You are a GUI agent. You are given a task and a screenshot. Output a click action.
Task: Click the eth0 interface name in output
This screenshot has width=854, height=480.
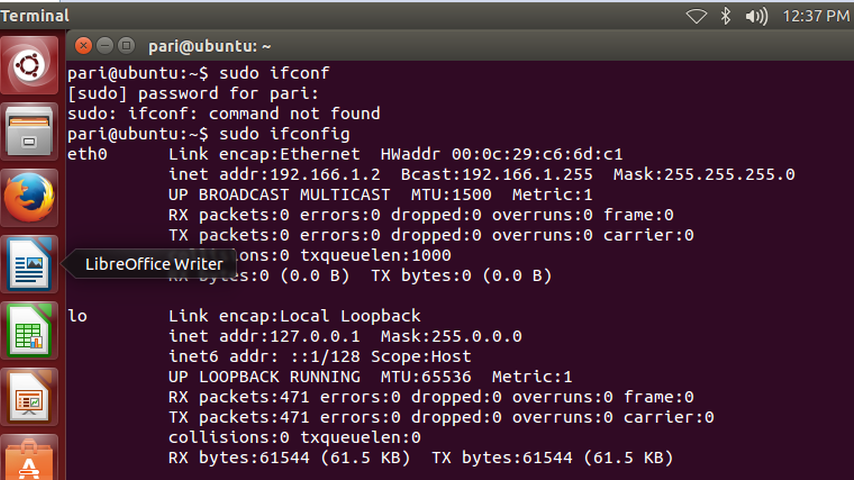[x=87, y=154]
